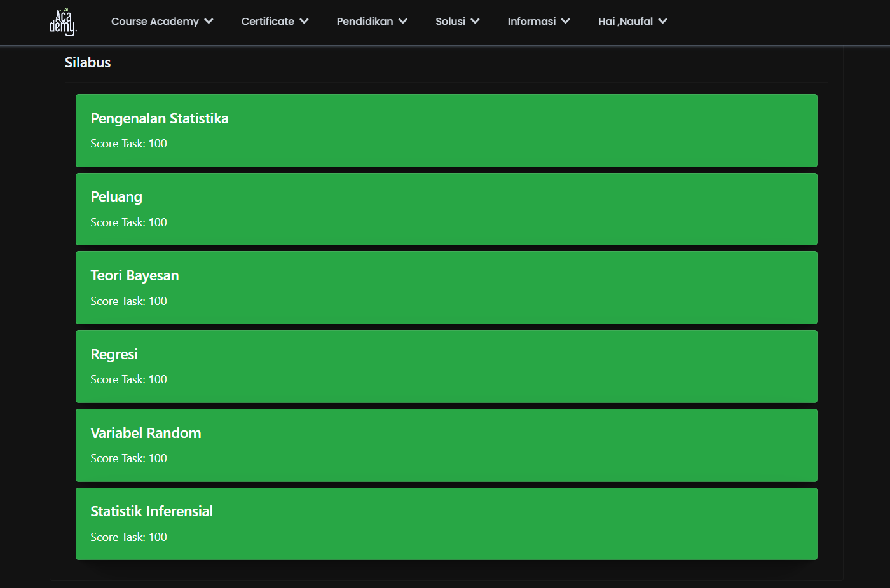Expand the Certificate chevron arrow
This screenshot has width=890, height=588.
pos(304,21)
